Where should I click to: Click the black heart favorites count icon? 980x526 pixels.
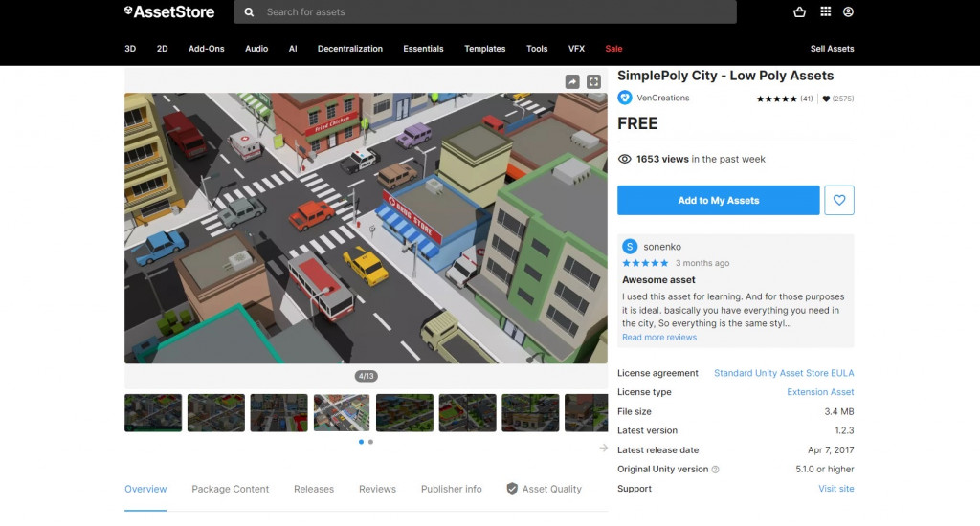(826, 99)
